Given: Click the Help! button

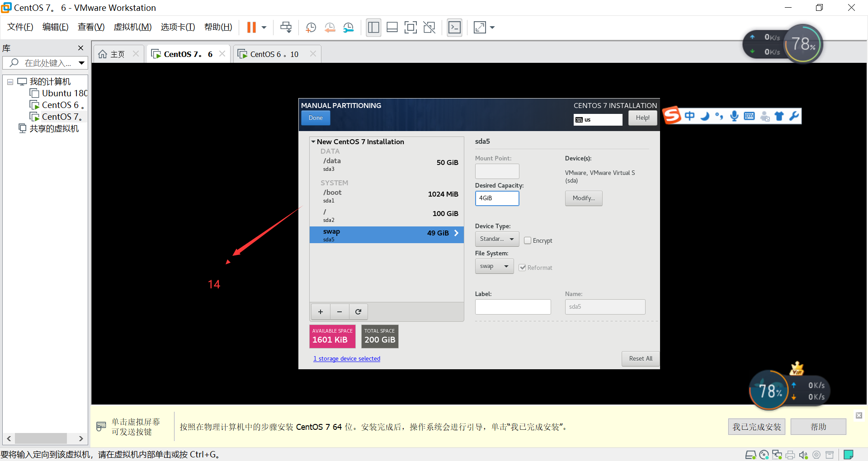Looking at the screenshot, I should 642,118.
